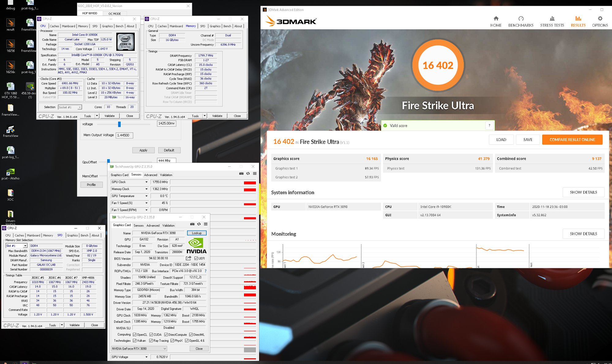Take screenshot in GPU-Z Sensors window
The image size is (612, 364).
click(x=241, y=173)
